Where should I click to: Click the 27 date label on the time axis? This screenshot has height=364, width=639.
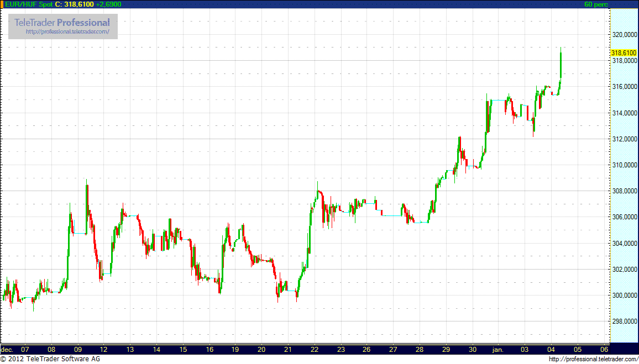(x=393, y=349)
